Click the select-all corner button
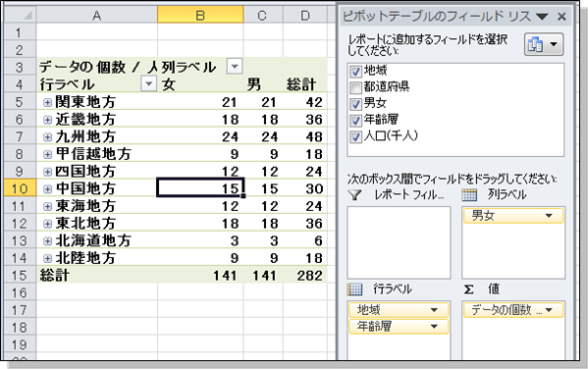588x369 pixels. pyautogui.click(x=20, y=15)
